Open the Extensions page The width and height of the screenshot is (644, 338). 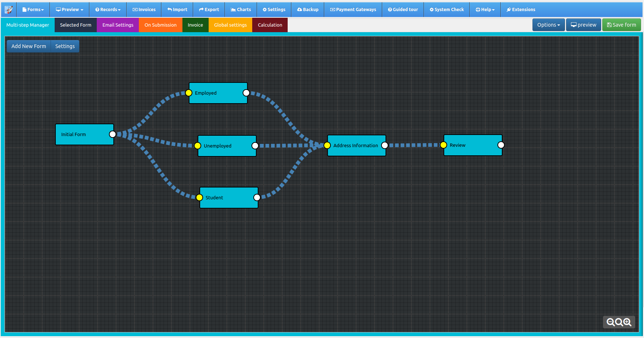point(521,10)
